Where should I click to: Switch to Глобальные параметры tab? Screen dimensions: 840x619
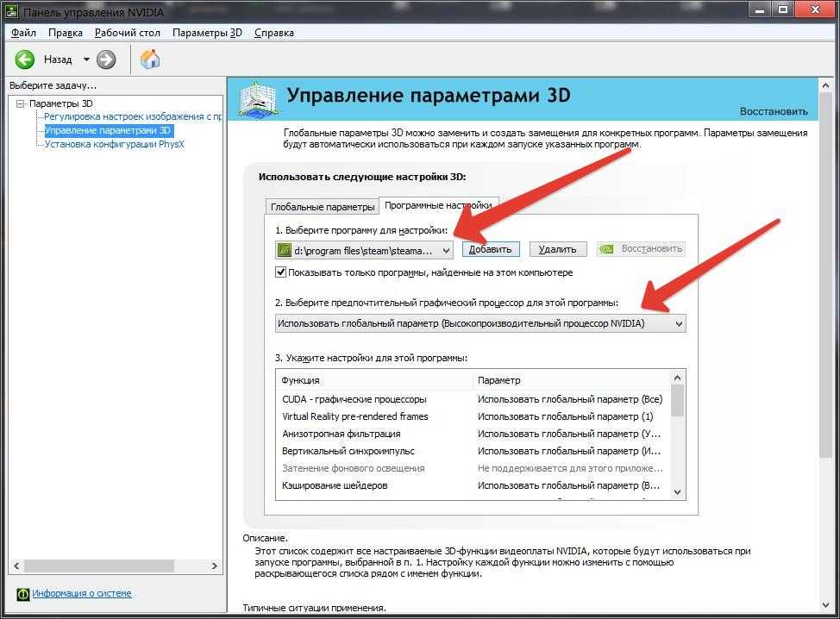[x=323, y=207]
